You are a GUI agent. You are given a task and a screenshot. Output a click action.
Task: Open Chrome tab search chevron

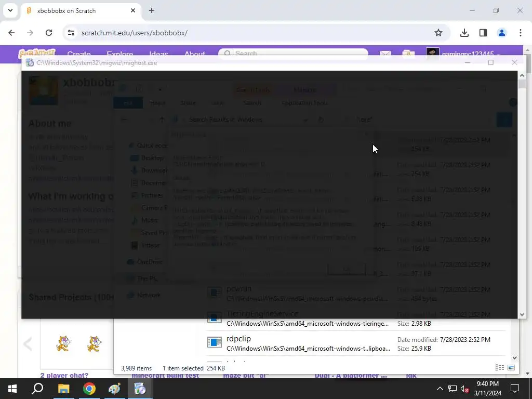pyautogui.click(x=10, y=10)
